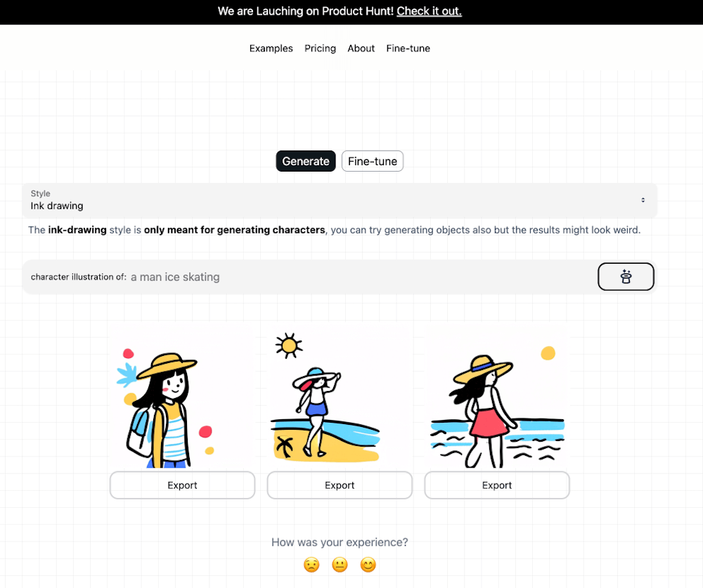Follow the Check it out link
The image size is (703, 588).
point(429,11)
